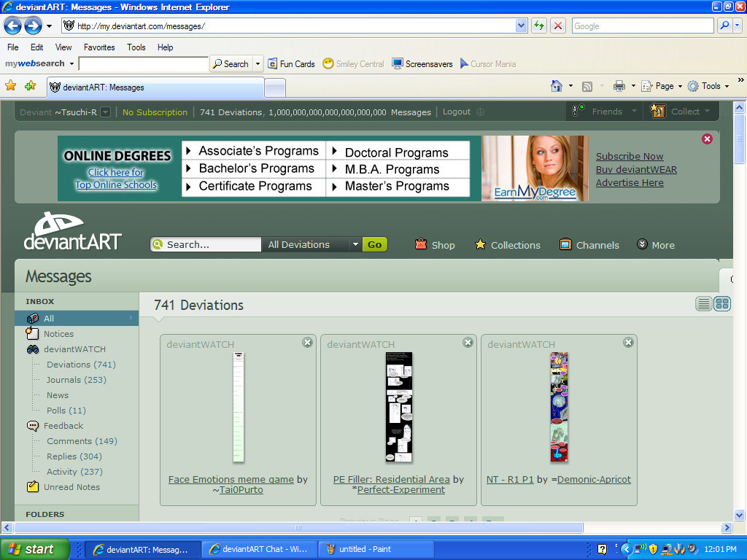This screenshot has width=747, height=560.
Task: Click the Windows Start button
Action: [x=34, y=549]
